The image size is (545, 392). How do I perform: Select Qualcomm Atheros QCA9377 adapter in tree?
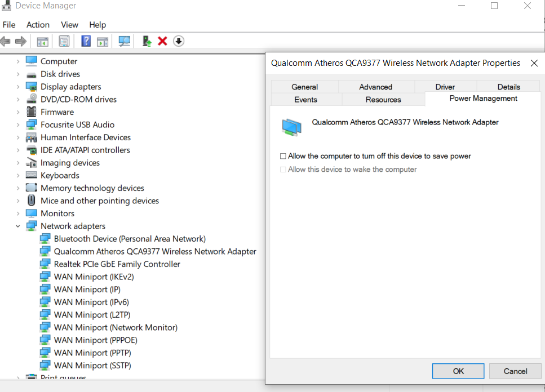point(155,251)
